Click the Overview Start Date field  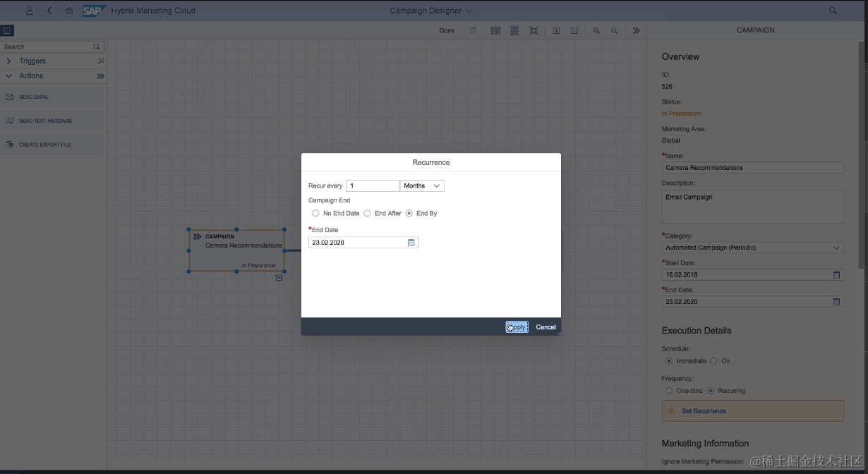(x=746, y=275)
